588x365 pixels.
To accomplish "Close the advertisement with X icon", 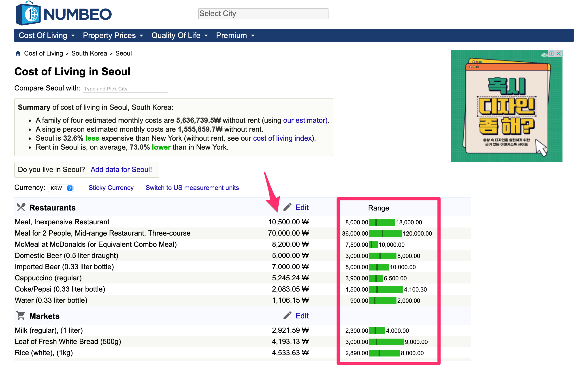I will pos(558,54).
